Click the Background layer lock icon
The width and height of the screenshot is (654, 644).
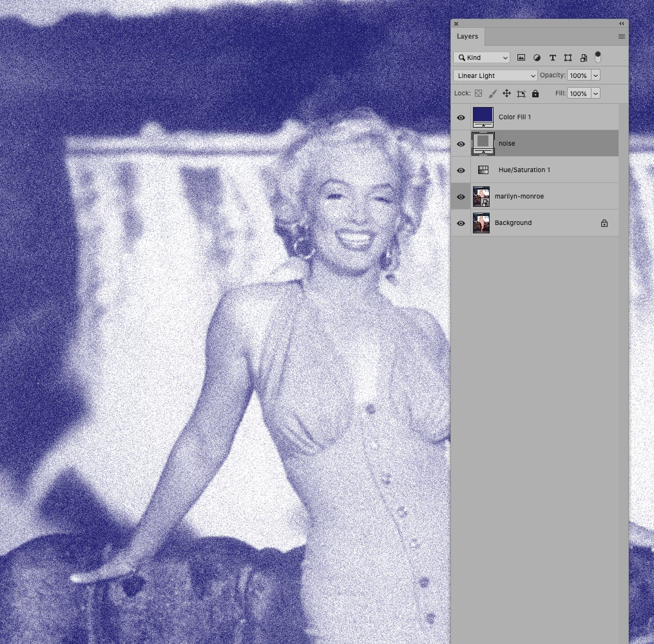[x=604, y=223]
